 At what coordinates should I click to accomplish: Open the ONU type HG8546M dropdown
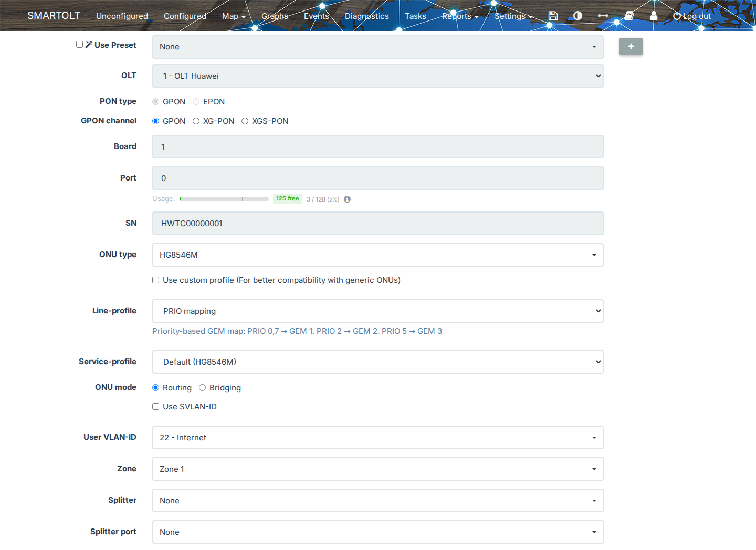click(378, 255)
